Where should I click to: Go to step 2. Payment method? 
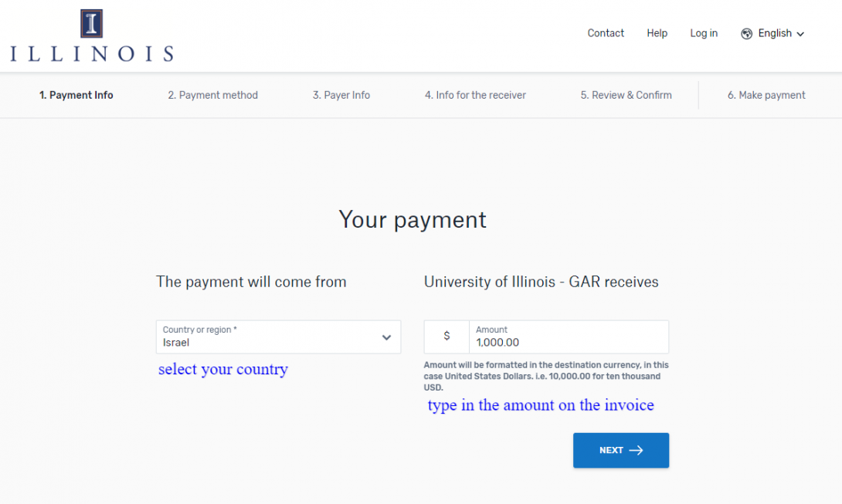[x=212, y=95]
